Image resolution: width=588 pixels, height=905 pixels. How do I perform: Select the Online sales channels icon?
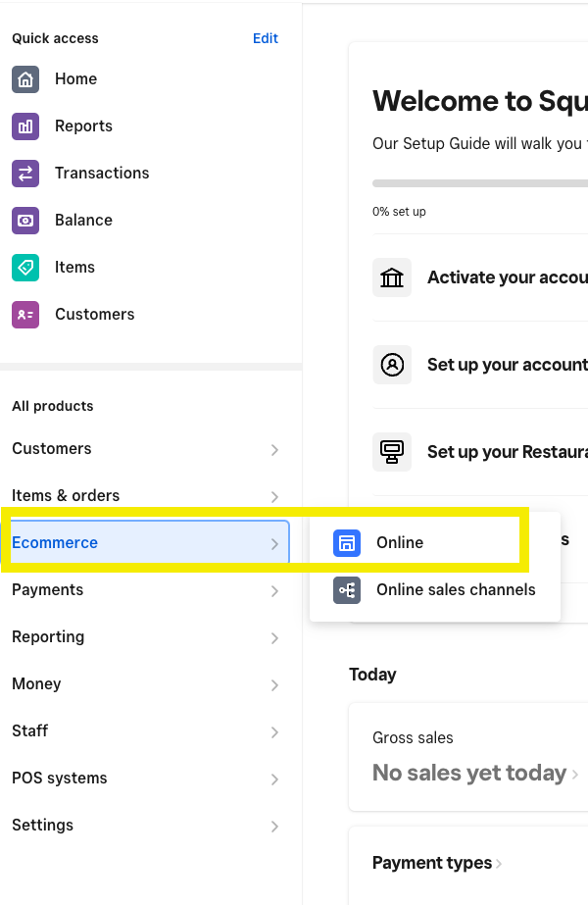347,590
